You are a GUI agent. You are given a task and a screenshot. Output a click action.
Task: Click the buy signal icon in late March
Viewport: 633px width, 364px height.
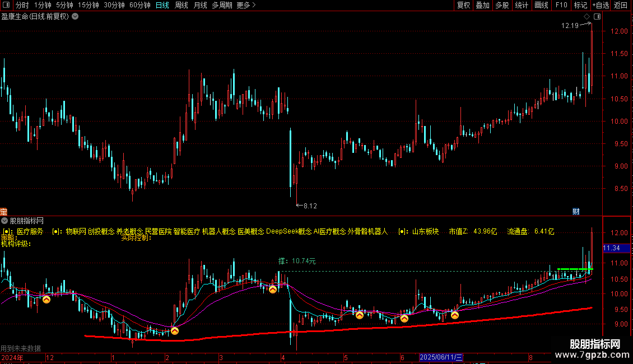click(273, 290)
